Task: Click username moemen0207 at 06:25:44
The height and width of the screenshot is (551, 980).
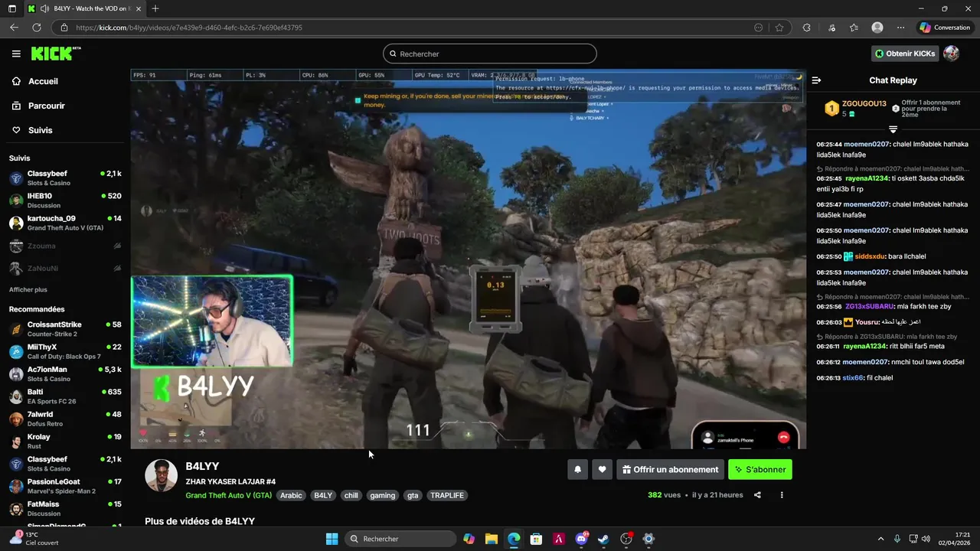Action: (x=866, y=144)
